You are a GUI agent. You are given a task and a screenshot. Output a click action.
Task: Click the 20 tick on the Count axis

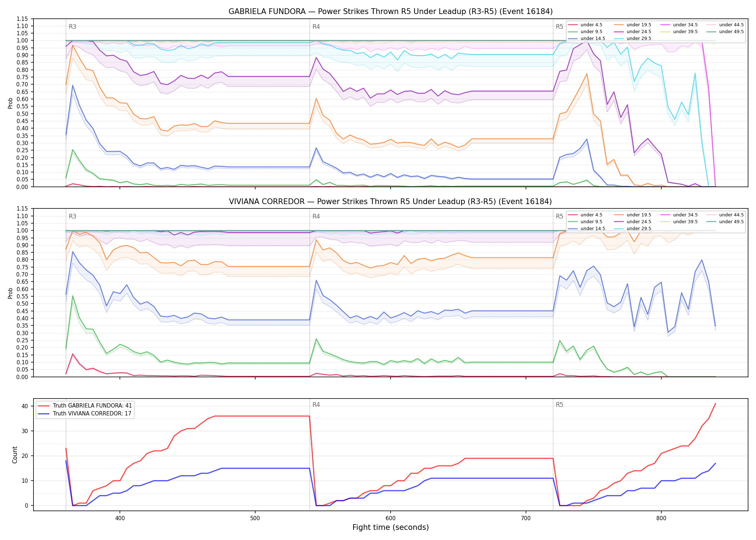pos(25,456)
